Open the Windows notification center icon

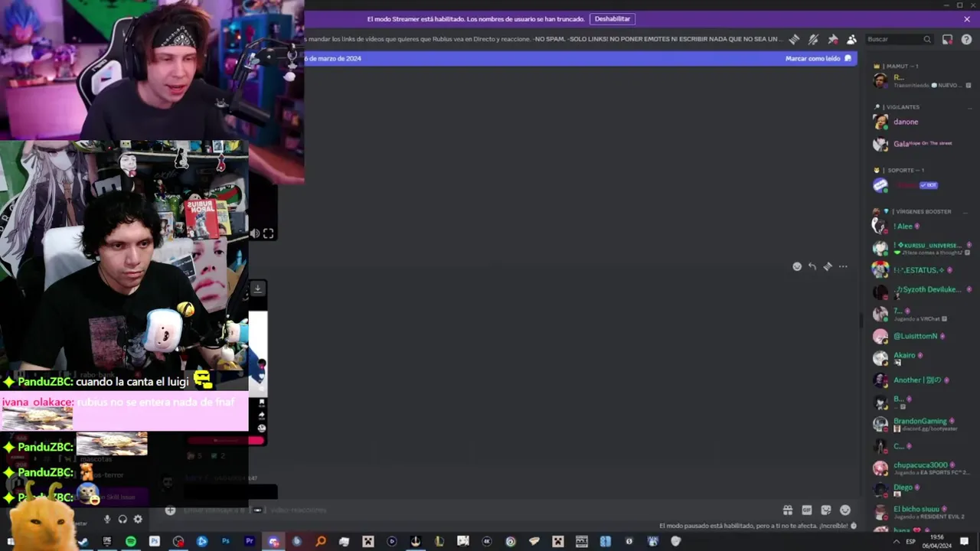[x=965, y=541]
